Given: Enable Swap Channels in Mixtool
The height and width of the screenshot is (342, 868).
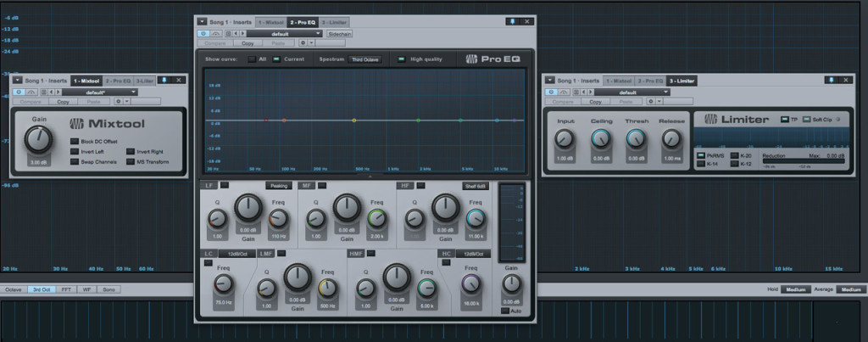Looking at the screenshot, I should pyautogui.click(x=75, y=162).
